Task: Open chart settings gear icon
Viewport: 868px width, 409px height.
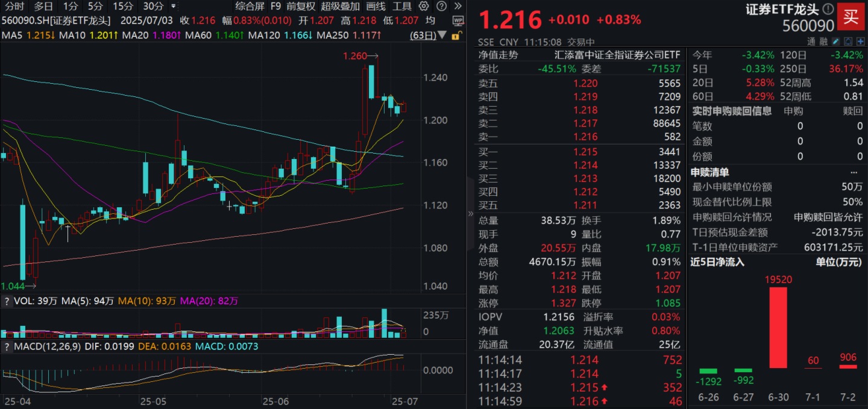Action: pyautogui.click(x=424, y=7)
